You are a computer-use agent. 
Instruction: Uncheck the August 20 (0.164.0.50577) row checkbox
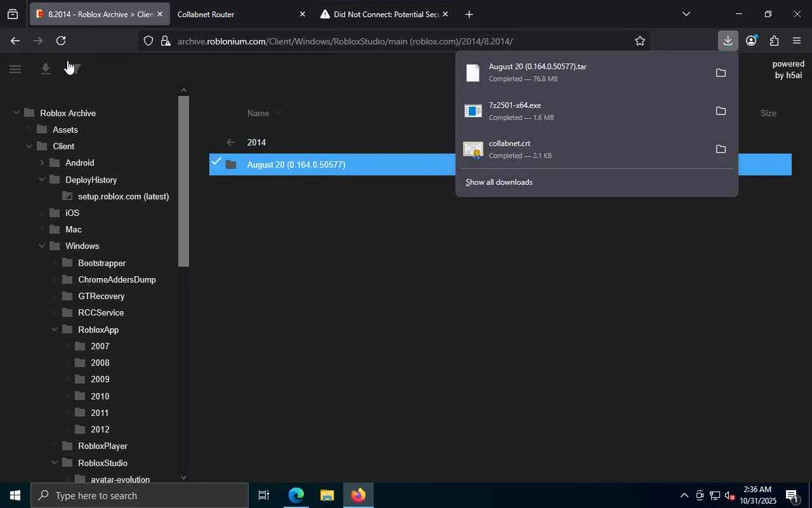click(x=216, y=162)
